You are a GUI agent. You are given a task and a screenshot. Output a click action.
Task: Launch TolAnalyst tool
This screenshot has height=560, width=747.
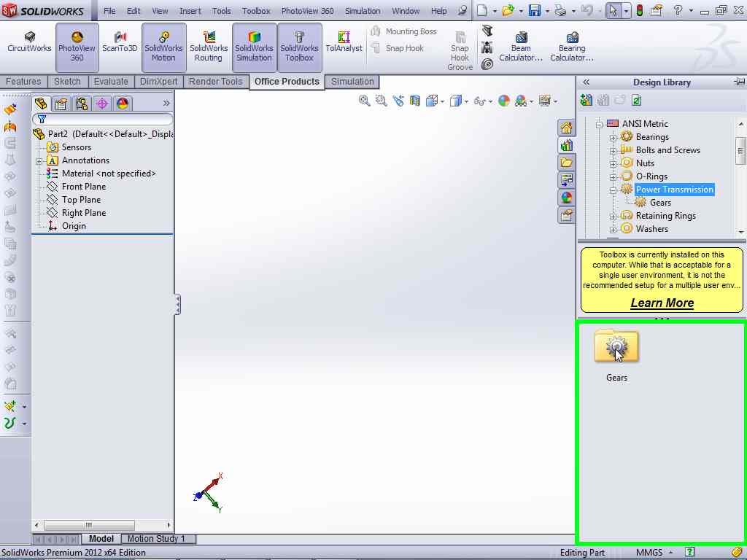click(344, 42)
